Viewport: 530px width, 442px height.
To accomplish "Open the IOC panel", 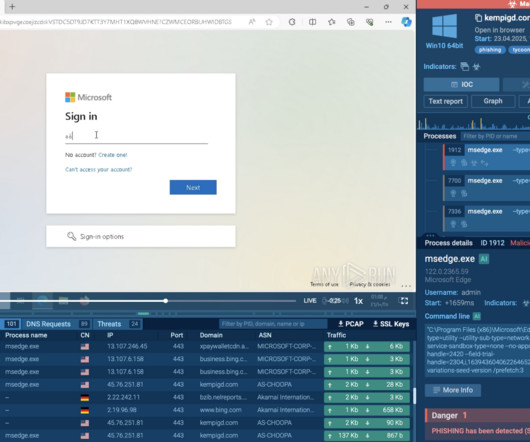I will [x=461, y=84].
